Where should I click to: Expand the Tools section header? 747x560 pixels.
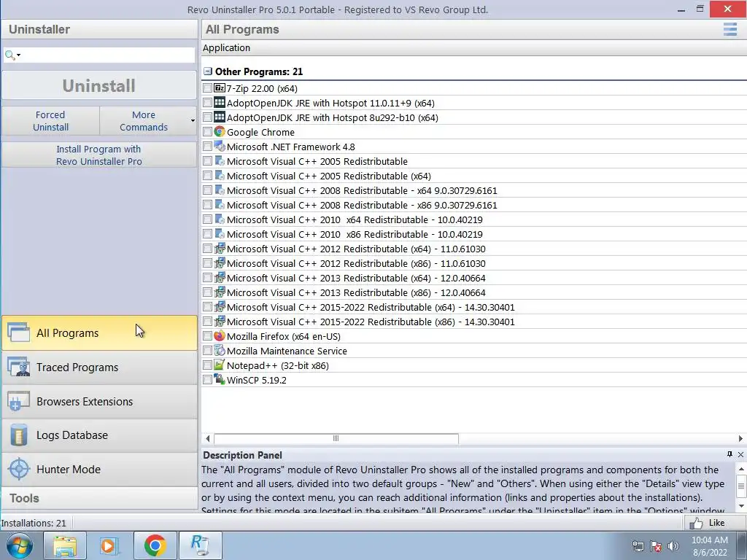pos(99,498)
